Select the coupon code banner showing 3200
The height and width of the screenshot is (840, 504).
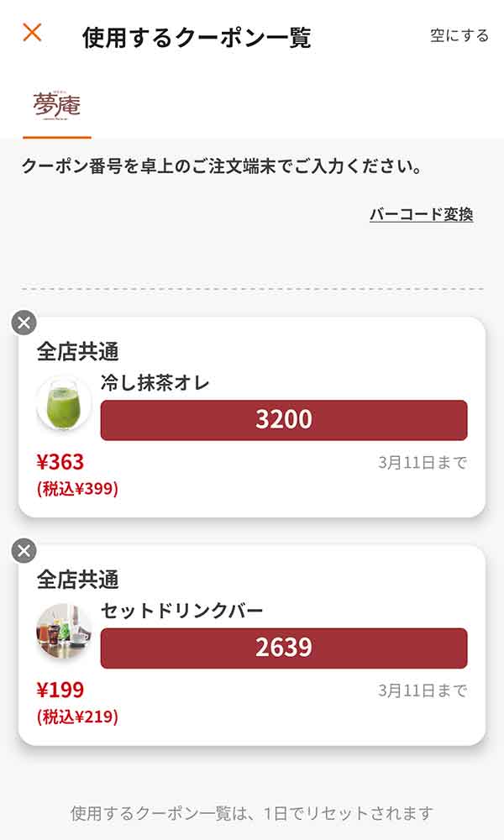tap(283, 418)
